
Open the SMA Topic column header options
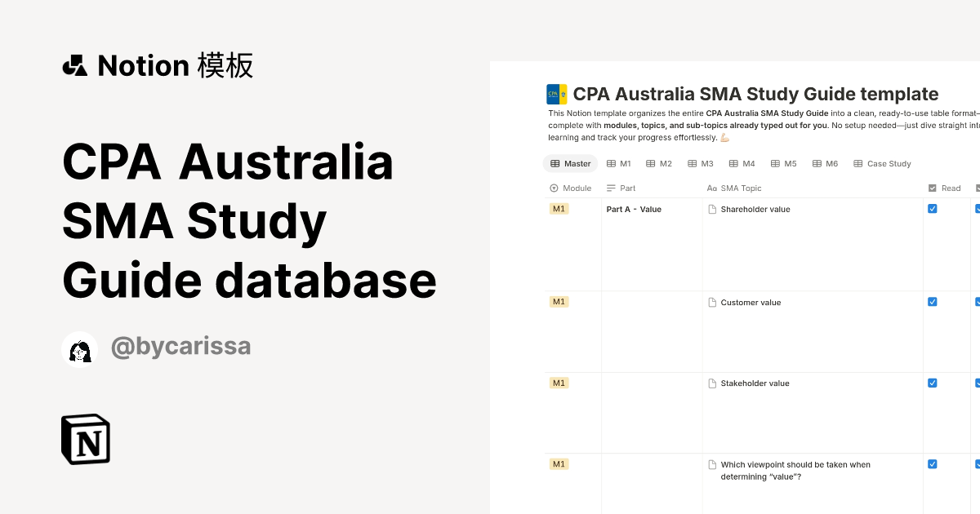pyautogui.click(x=735, y=188)
